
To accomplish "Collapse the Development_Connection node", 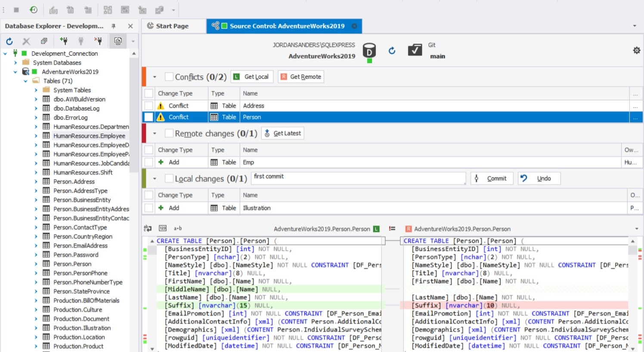I will pos(5,54).
